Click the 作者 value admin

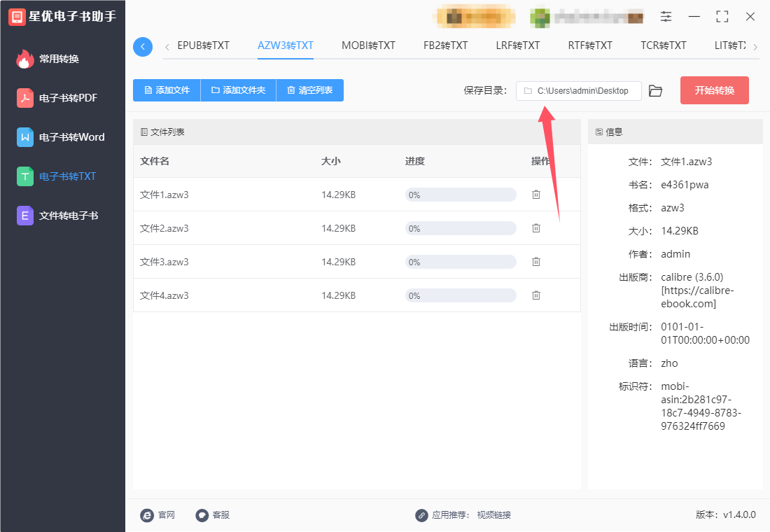[x=675, y=254]
